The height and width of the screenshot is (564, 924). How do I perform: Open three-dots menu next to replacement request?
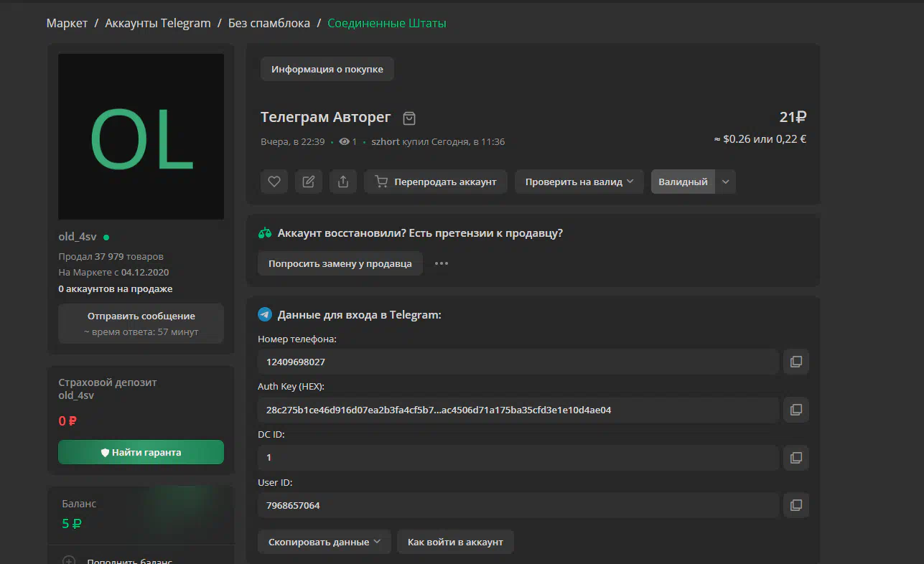coord(442,263)
